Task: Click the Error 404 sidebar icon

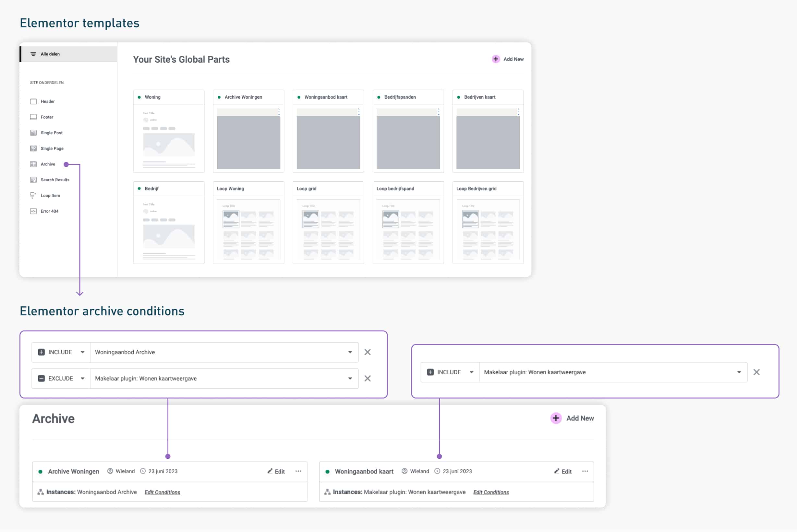Action: tap(33, 211)
